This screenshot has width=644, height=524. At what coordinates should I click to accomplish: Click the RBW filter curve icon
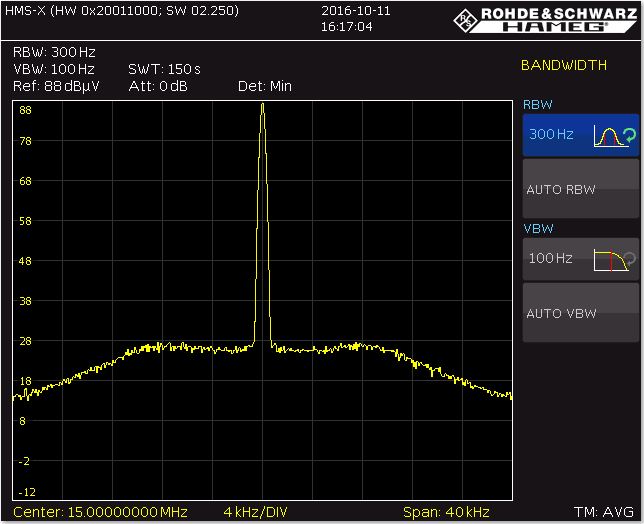[607, 135]
